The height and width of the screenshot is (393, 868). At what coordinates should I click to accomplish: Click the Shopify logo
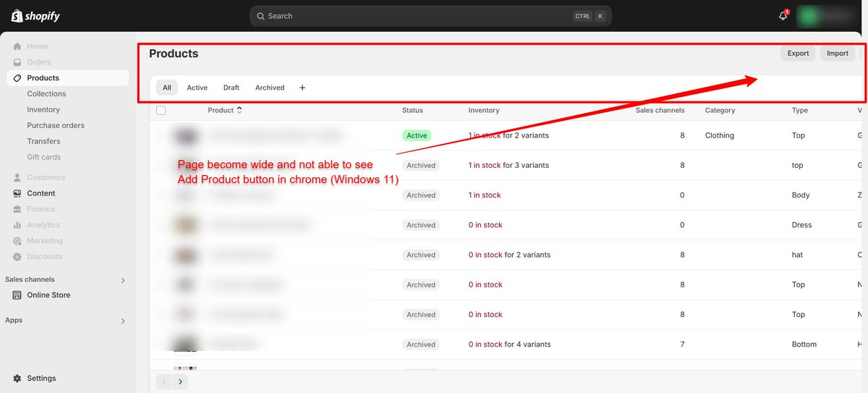tap(35, 15)
